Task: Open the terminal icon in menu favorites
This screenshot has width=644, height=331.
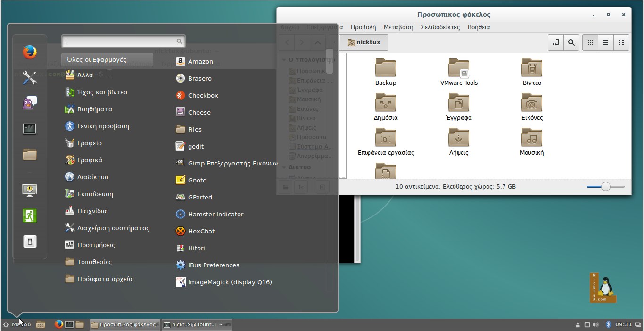Action: point(30,129)
